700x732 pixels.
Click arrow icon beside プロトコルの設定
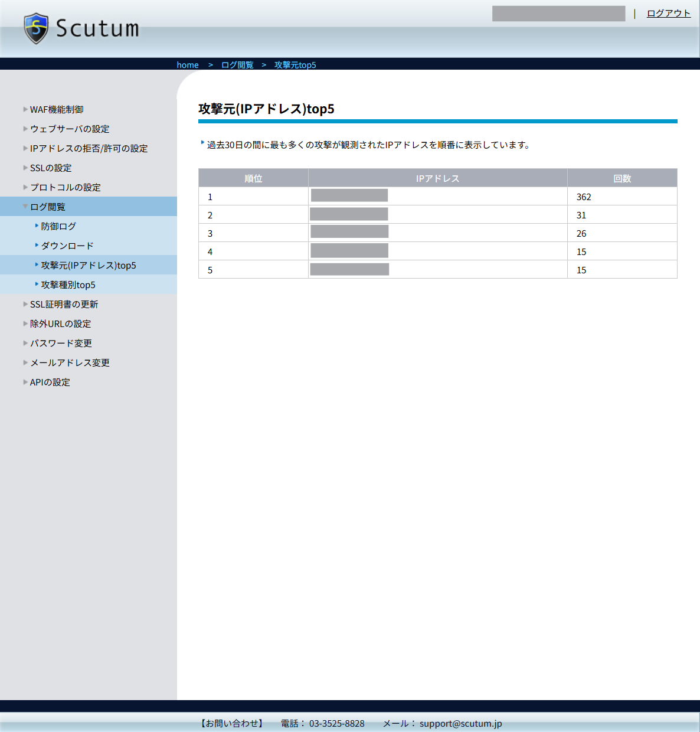click(x=25, y=187)
